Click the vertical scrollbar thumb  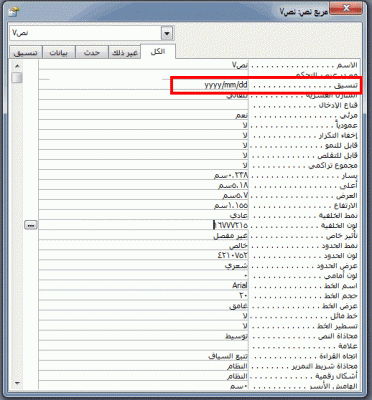coord(17,78)
